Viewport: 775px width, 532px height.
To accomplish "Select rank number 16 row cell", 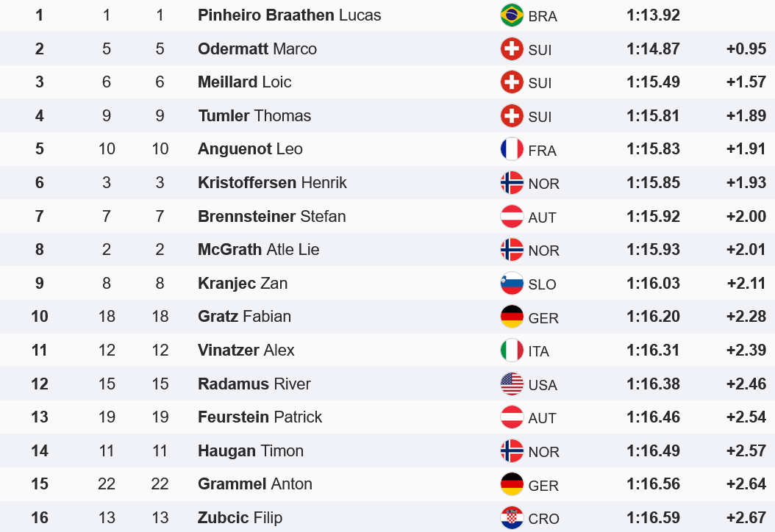I will (40, 518).
